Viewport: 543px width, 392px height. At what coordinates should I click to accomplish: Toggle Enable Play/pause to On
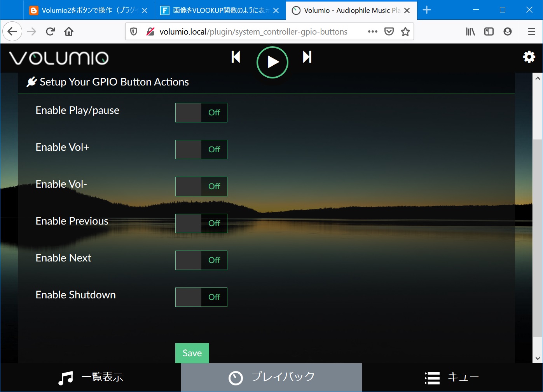(x=201, y=113)
